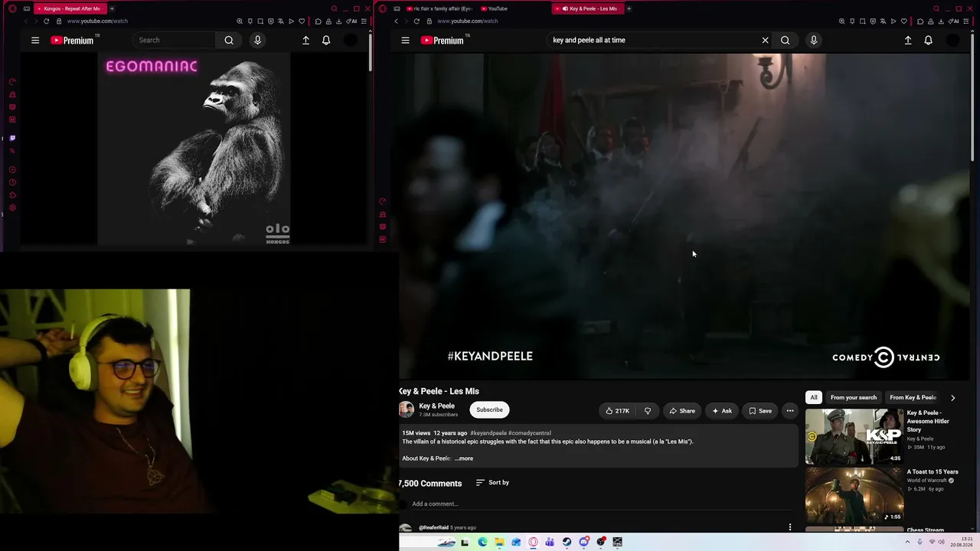This screenshot has height=551, width=980.
Task: Select the 'Kongos - Repeat After Me' browser tab
Action: (x=70, y=8)
